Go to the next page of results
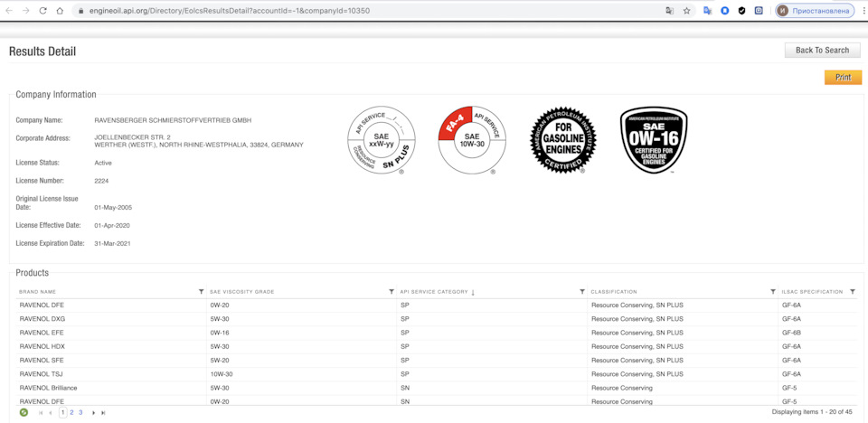Screen dimensions: 868x423 coord(93,412)
